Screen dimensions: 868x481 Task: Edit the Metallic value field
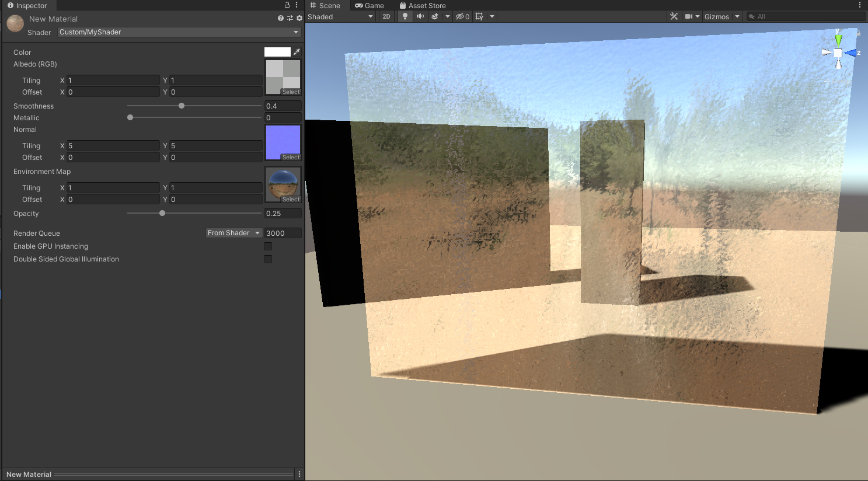tap(283, 117)
